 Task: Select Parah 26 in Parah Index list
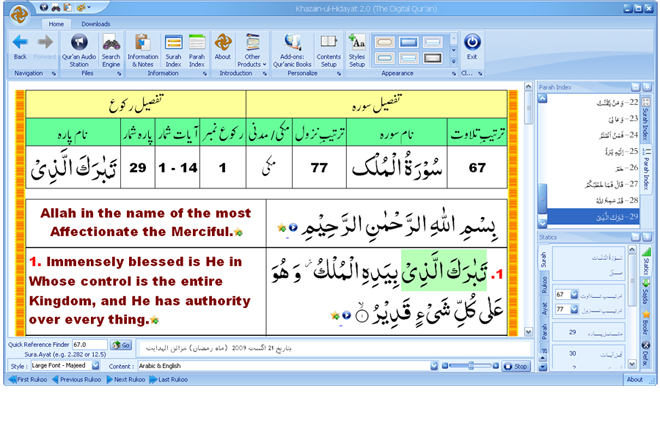(593, 168)
